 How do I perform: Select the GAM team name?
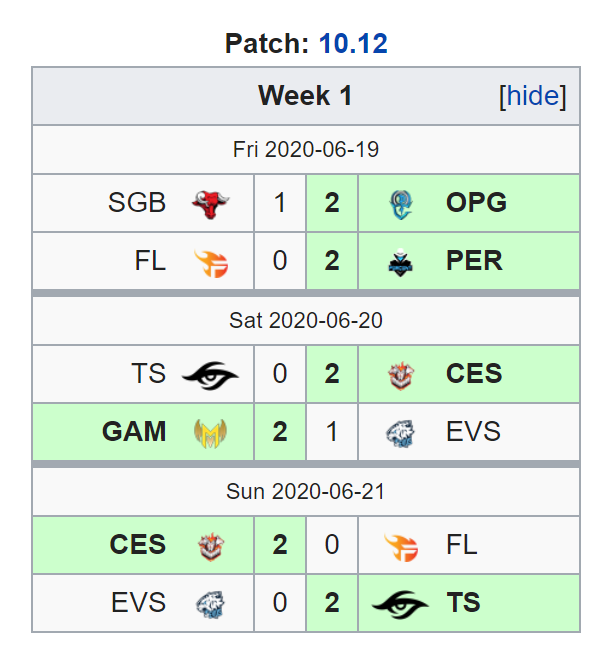point(134,431)
